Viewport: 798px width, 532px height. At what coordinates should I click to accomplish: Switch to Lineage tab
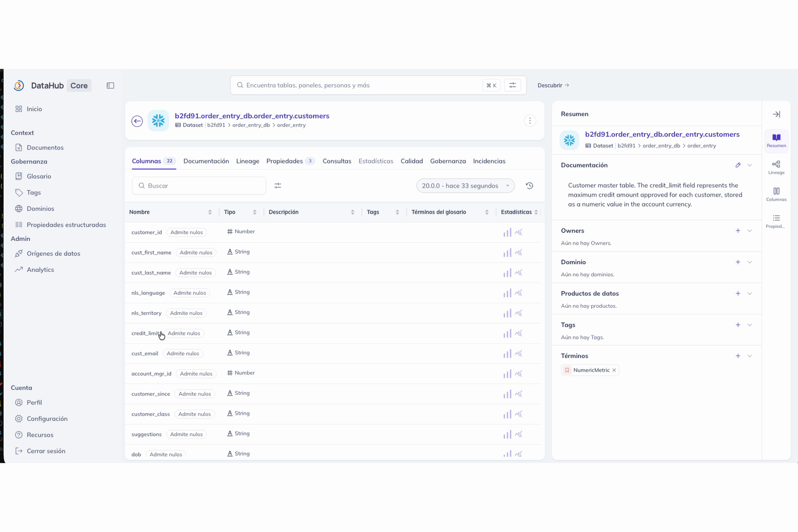coord(247,161)
